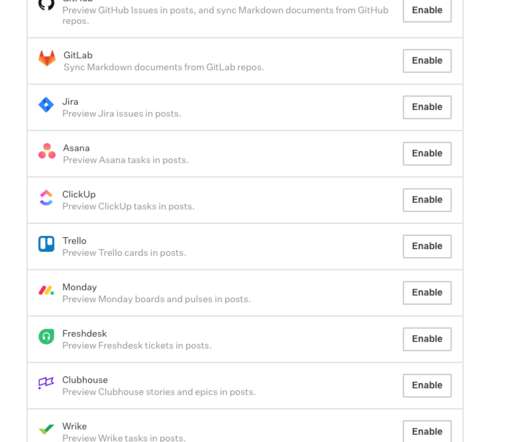Click the GitLab fox logo icon

point(47,58)
